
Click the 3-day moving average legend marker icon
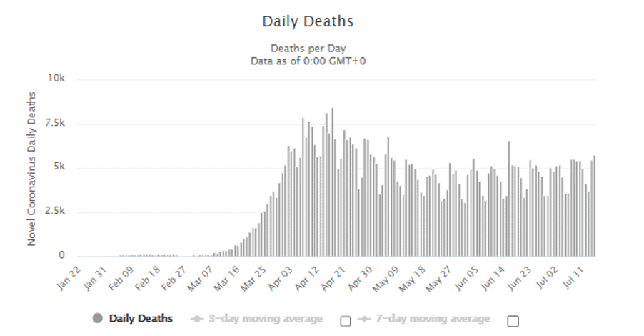pos(197,319)
